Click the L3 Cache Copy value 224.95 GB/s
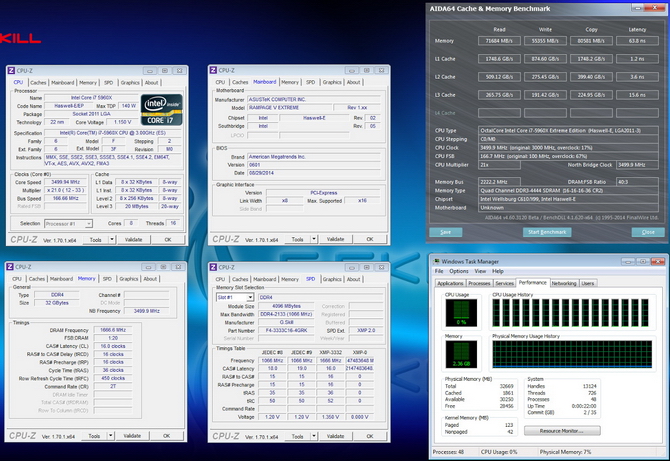Viewport: 670px width, 461px height. (591, 95)
